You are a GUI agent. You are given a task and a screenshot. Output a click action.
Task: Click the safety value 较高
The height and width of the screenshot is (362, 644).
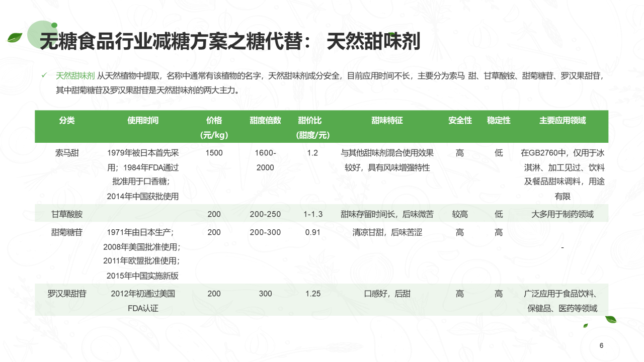pos(460,214)
